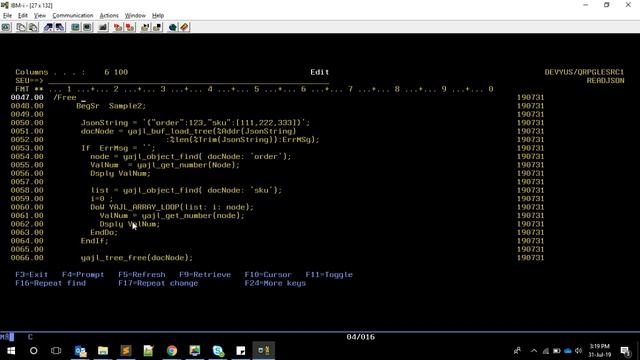
Task: Click the Receive File from Host icon
Action: point(60,27)
